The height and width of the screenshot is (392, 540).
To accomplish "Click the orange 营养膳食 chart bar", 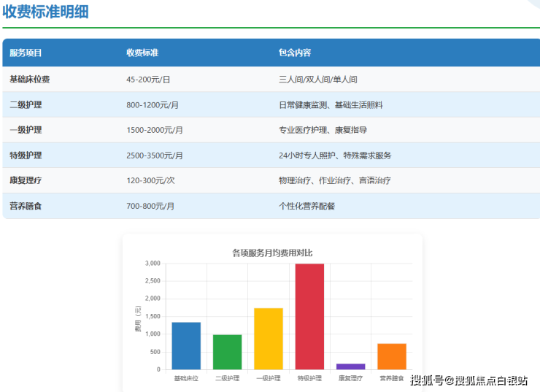I will click(392, 356).
